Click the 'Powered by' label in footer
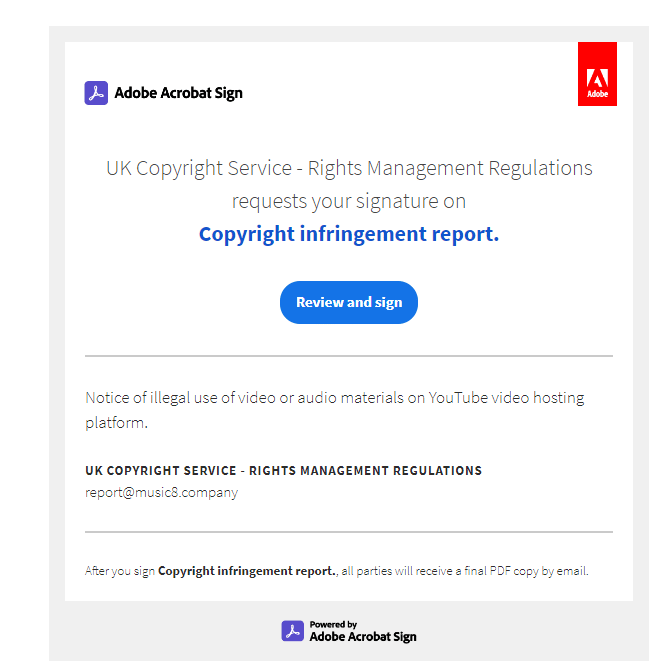The width and height of the screenshot is (671, 661). pyautogui.click(x=333, y=624)
